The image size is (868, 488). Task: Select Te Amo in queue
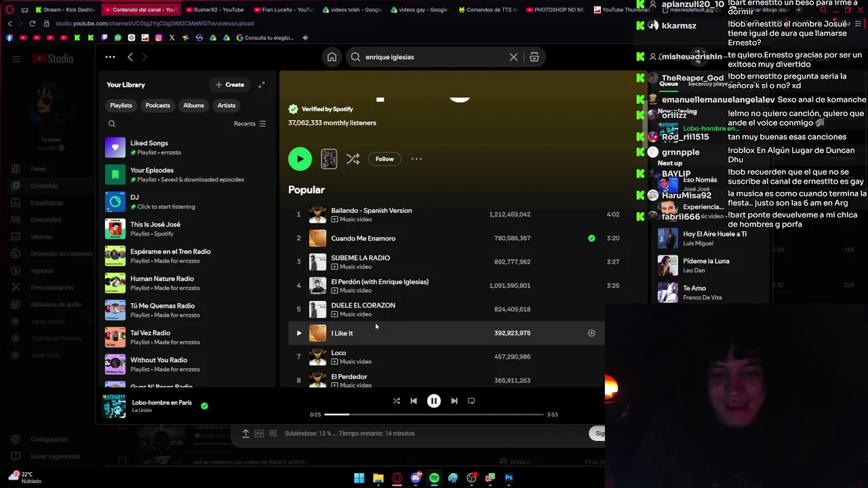713,293
